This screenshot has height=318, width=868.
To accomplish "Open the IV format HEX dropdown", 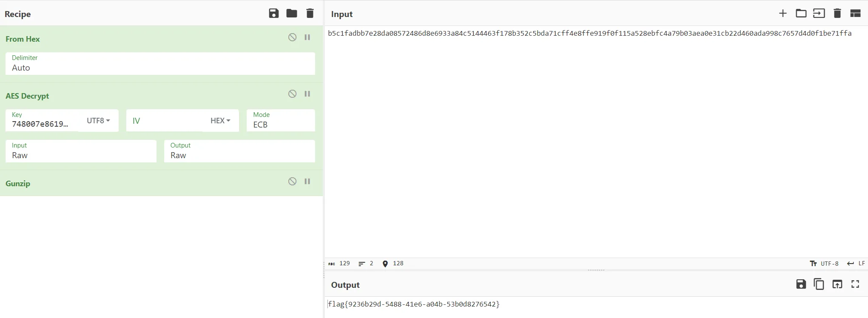I will 220,121.
